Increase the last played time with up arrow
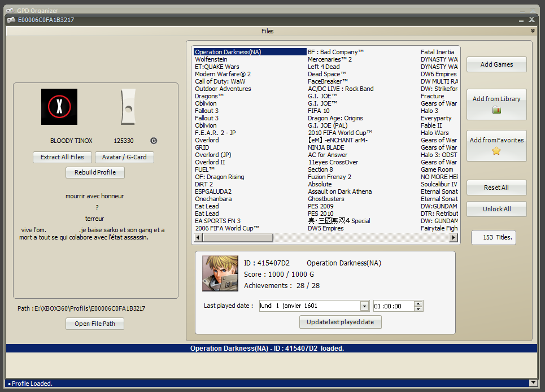Viewport: 545px width, 392px height. click(418, 303)
